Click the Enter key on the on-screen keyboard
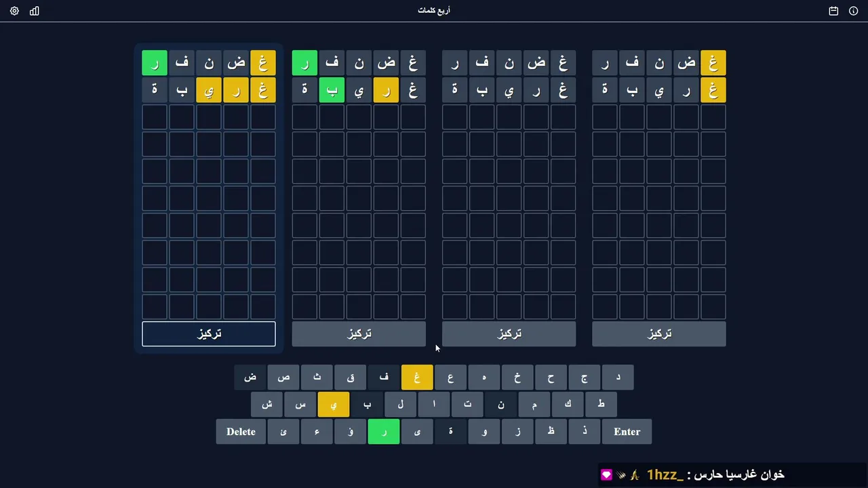This screenshot has width=868, height=488. (x=627, y=432)
